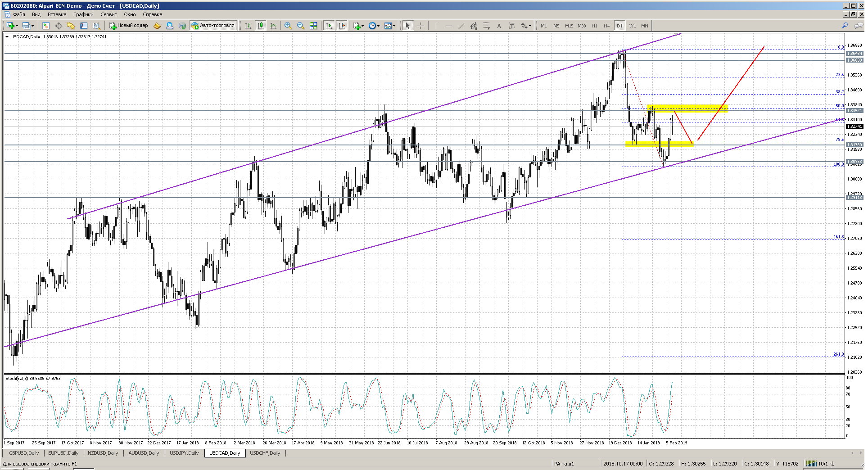Select the trendline drawing tool
This screenshot has height=470, width=868.
tap(461, 26)
